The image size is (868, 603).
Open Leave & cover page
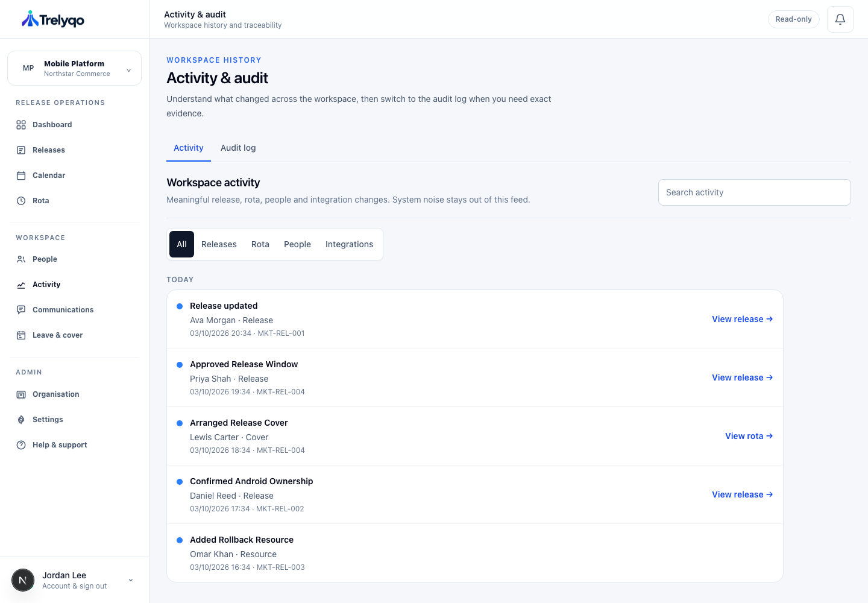coord(75,335)
